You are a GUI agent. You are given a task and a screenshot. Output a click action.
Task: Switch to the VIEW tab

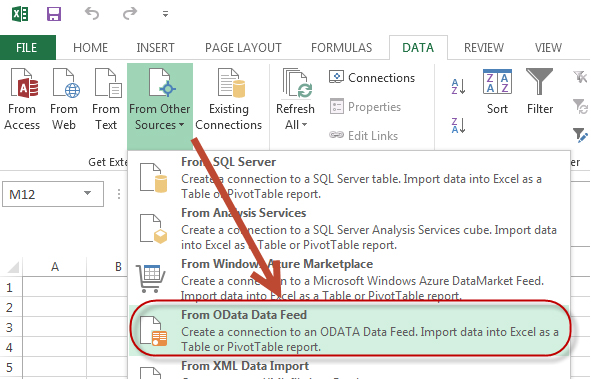pyautogui.click(x=548, y=47)
